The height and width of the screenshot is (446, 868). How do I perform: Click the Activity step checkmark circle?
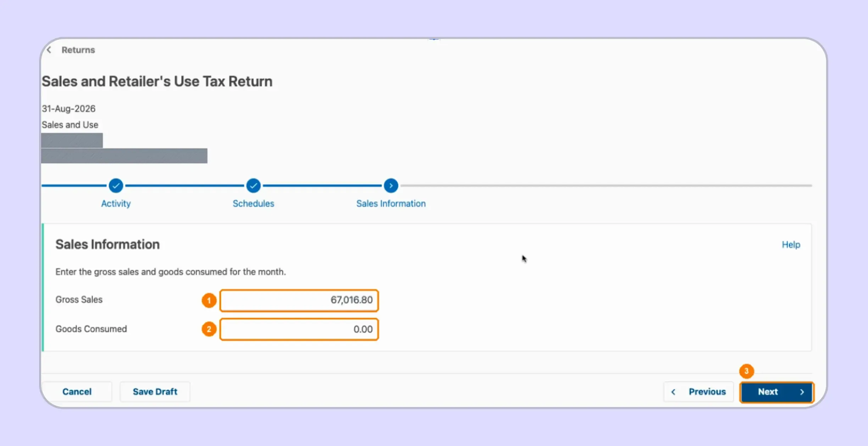tap(116, 185)
